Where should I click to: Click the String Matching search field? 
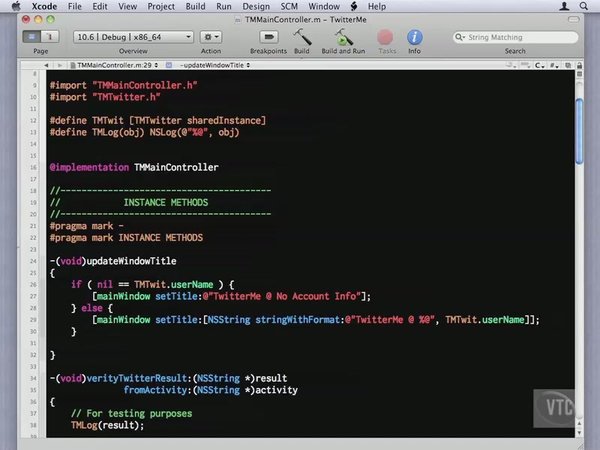[x=515, y=37]
